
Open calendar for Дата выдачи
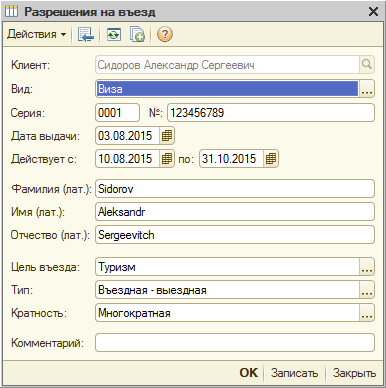pos(167,136)
